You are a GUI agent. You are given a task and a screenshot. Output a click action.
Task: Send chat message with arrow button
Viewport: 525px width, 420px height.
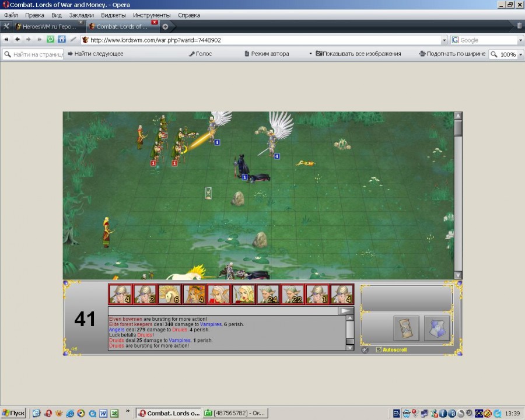coord(345,311)
